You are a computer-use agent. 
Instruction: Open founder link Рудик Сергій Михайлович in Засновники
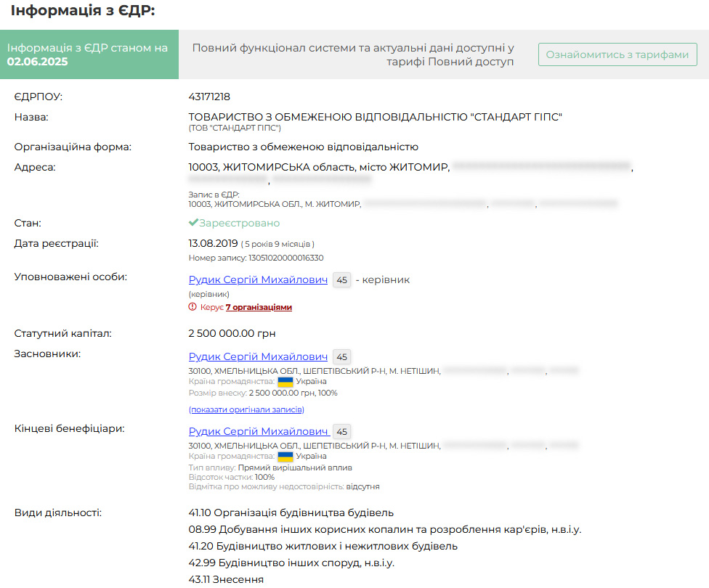click(258, 356)
